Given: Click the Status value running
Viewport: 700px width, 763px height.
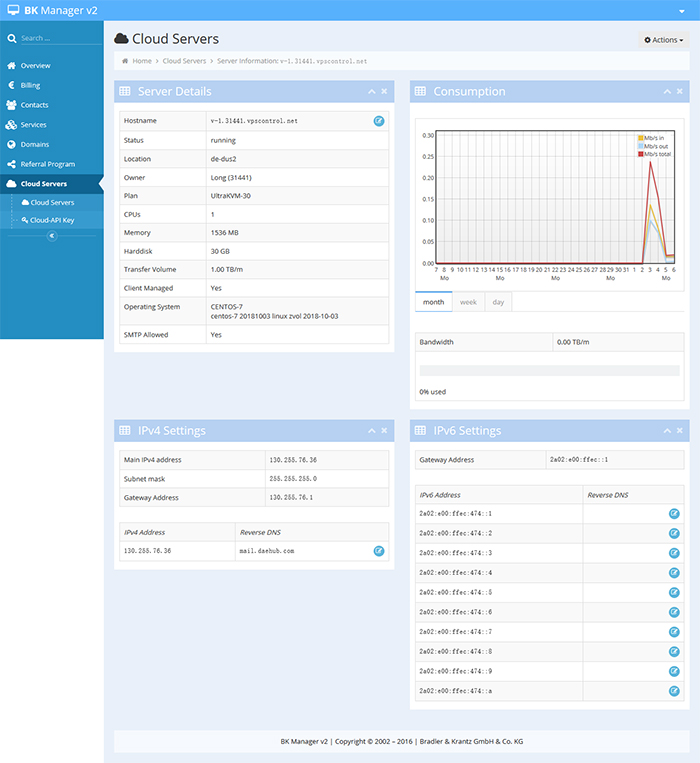Looking at the screenshot, I should tap(223, 141).
